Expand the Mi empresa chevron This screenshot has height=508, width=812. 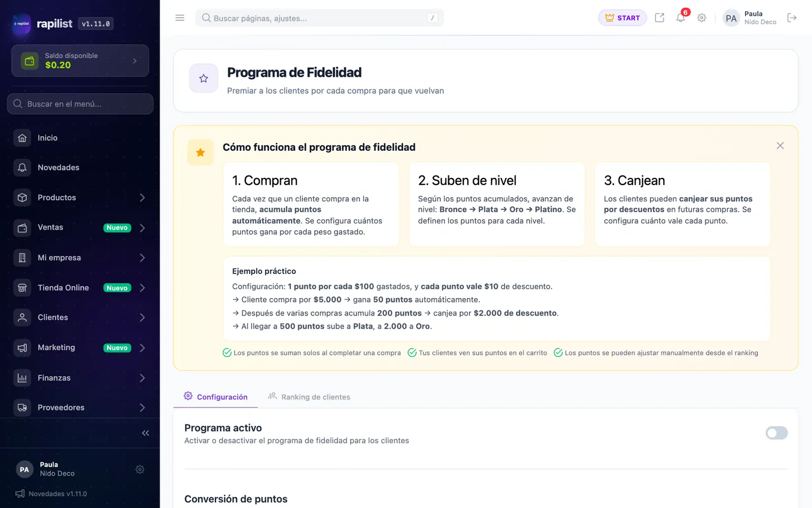click(x=142, y=257)
